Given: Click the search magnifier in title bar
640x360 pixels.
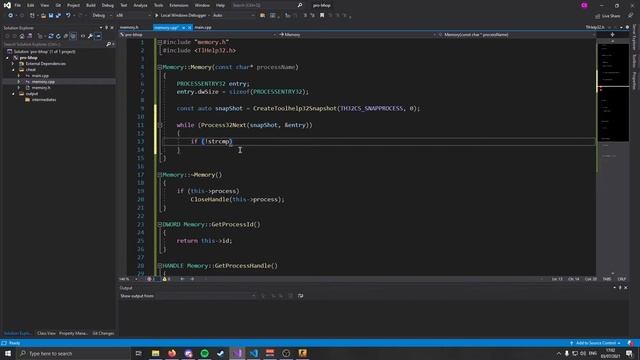Looking at the screenshot, I should point(300,5).
